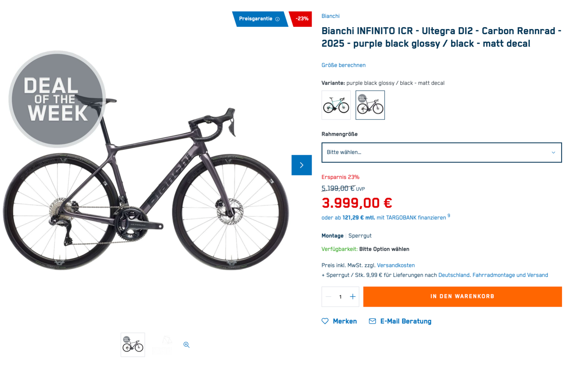Add bike with In den Warenkorb
The width and height of the screenshot is (588, 370).
pos(462,297)
